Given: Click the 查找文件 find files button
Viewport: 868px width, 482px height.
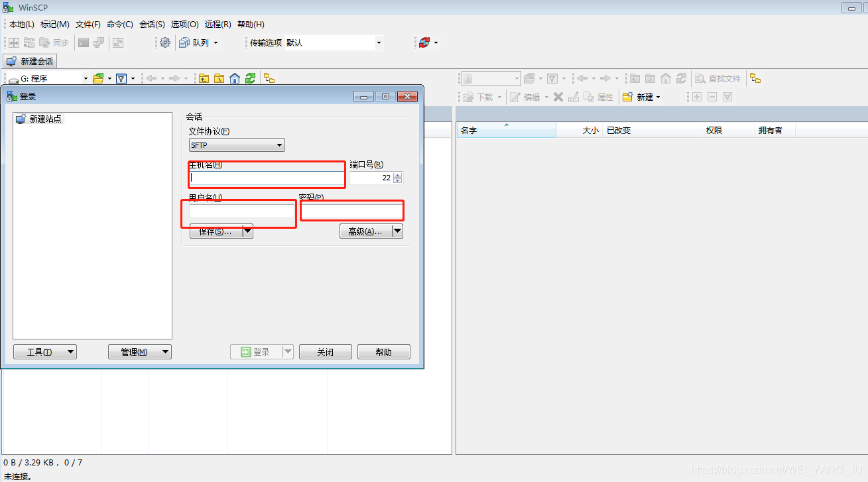Looking at the screenshot, I should point(718,78).
